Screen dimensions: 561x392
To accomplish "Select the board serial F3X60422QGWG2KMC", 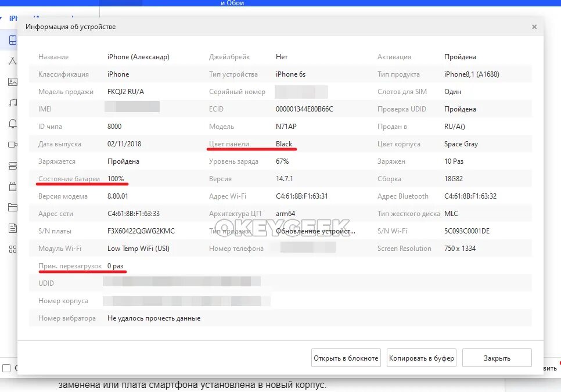I will 141,231.
